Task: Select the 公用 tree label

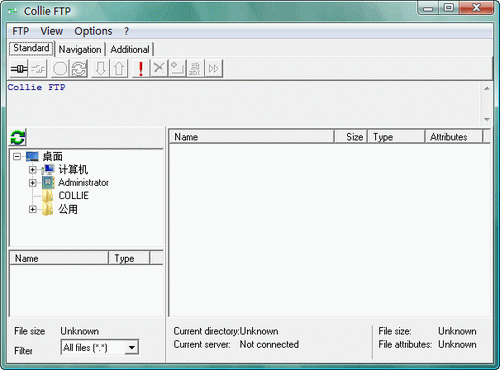Action: (x=68, y=209)
